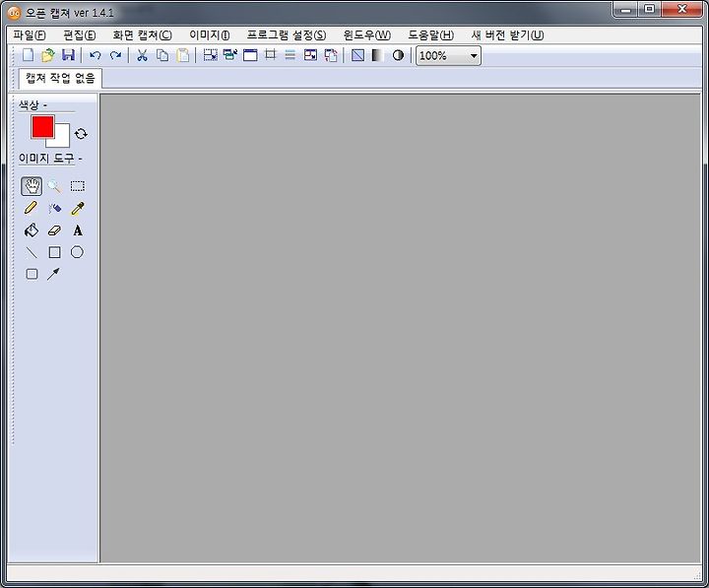This screenshot has width=709, height=588.
Task: Open the 편집(E) menu
Action: [79, 34]
